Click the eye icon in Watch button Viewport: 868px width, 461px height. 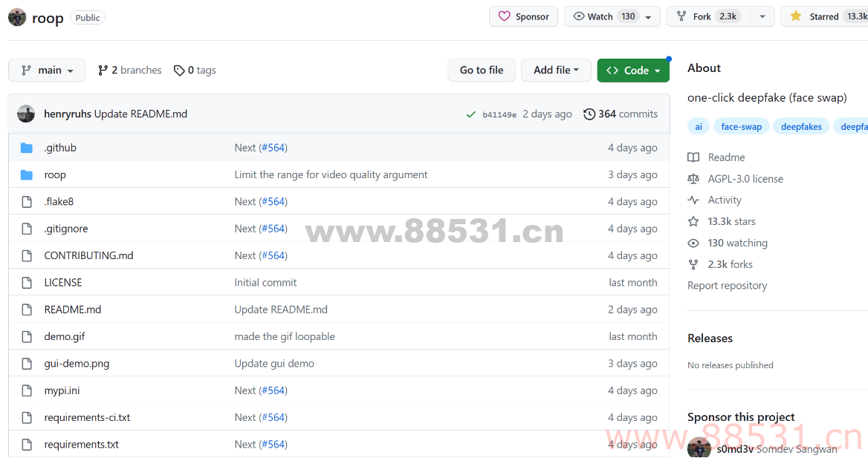(x=578, y=16)
